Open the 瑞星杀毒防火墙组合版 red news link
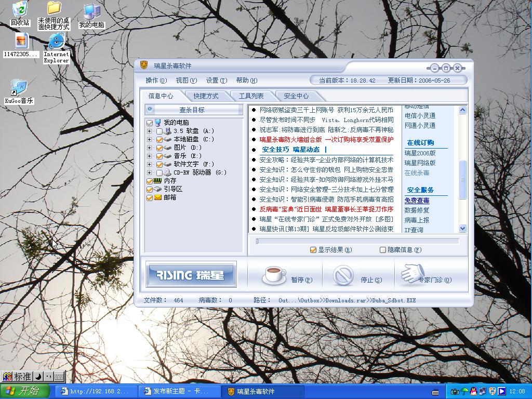Viewport: 532px width, 399px height. [326, 139]
